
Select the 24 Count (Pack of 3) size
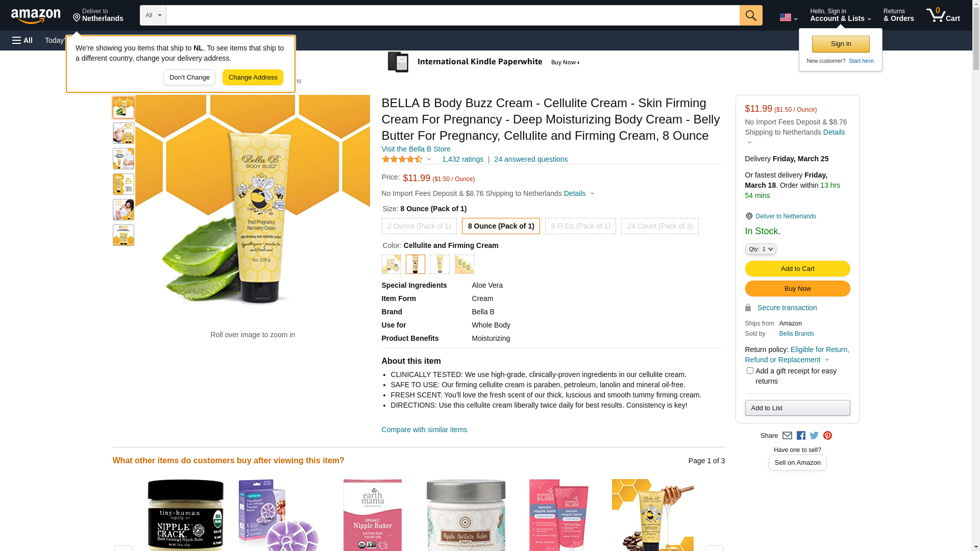(660, 226)
